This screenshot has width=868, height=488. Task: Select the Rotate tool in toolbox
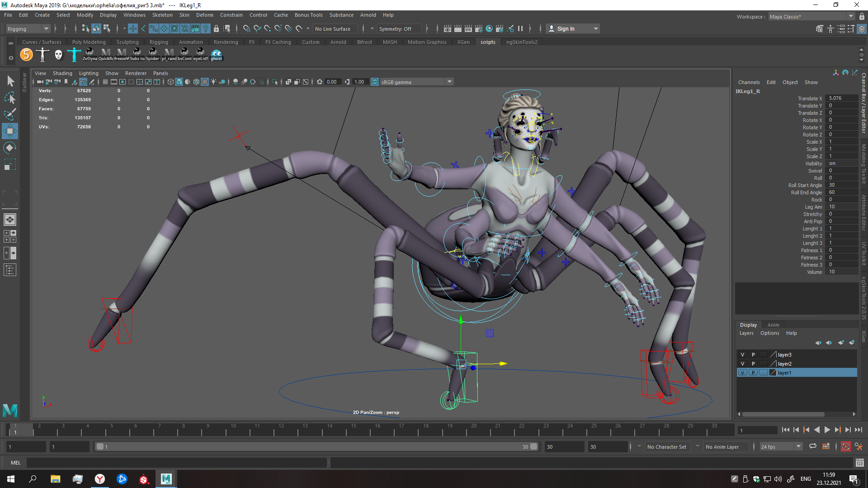click(10, 148)
